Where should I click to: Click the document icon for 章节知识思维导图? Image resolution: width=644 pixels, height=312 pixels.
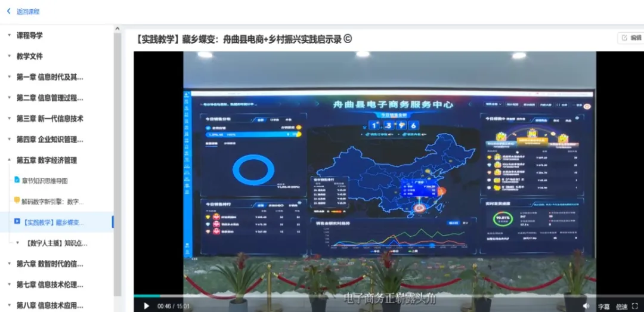[17, 180]
